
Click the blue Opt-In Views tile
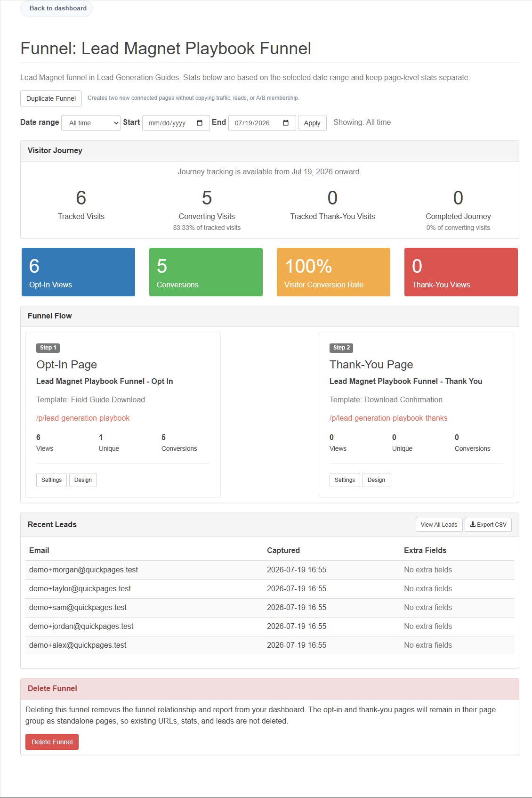[78, 272]
